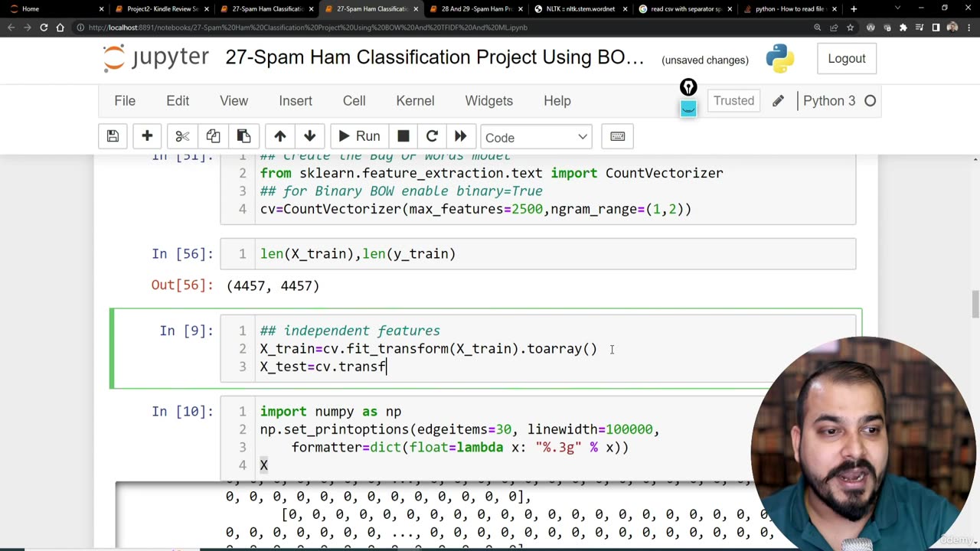Click the Trusted notebook button
Screen dimensions: 980x551
pyautogui.click(x=733, y=100)
